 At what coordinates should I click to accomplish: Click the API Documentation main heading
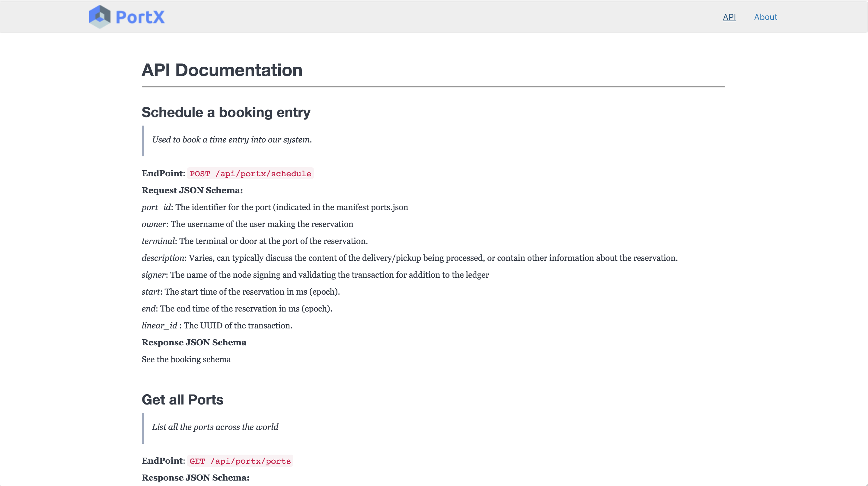(222, 70)
